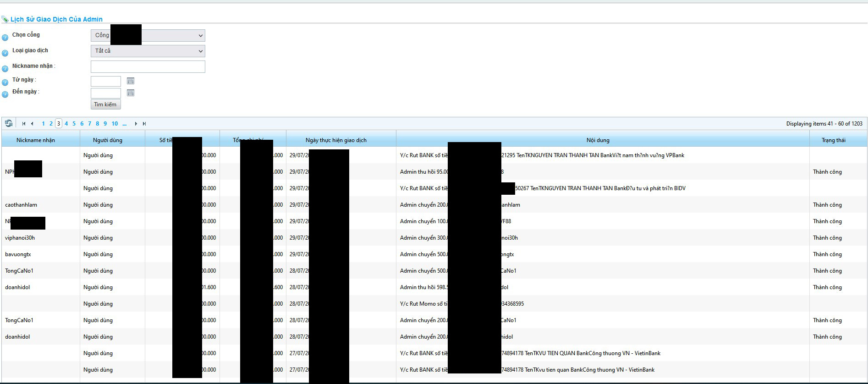Click help icon beside Nickname nhận
The height and width of the screenshot is (384, 868).
point(5,69)
